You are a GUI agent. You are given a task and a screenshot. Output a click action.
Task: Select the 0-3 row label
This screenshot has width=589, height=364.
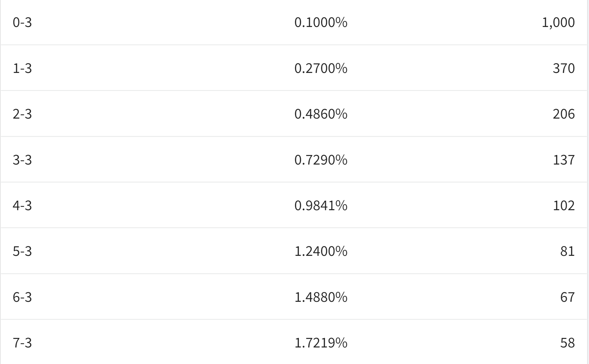(x=22, y=22)
